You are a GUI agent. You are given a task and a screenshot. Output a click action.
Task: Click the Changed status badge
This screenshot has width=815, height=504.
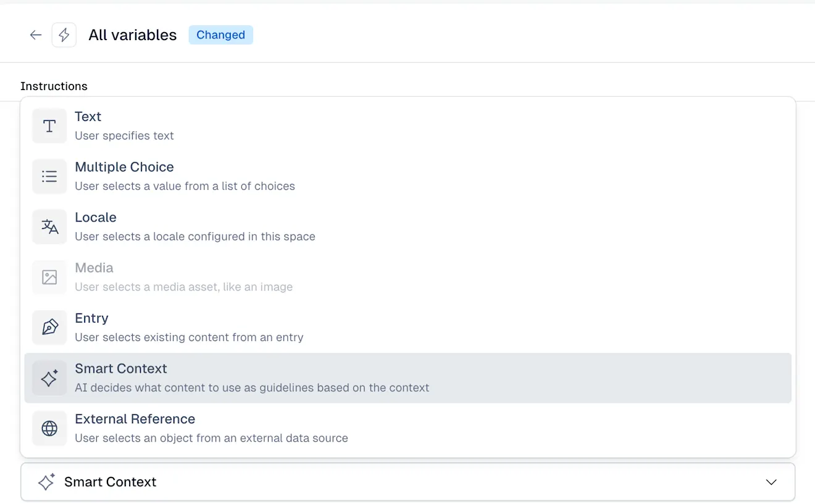click(220, 35)
